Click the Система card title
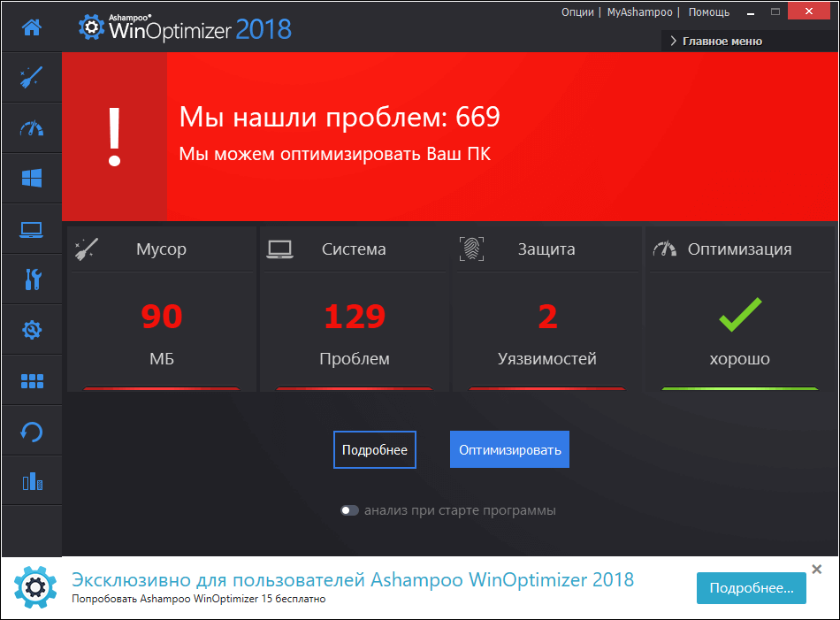This screenshot has width=840, height=620. [354, 249]
